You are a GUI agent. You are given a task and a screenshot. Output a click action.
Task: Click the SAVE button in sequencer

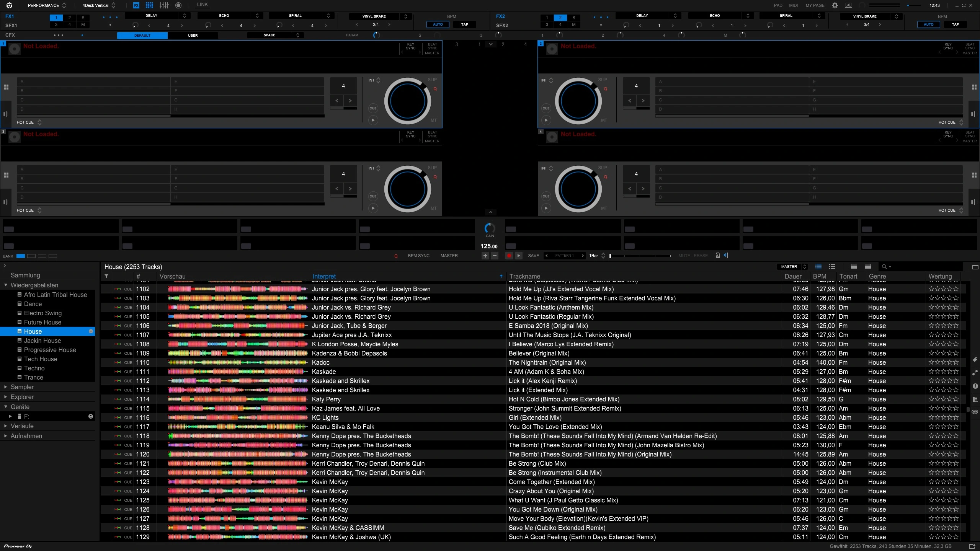[533, 256]
